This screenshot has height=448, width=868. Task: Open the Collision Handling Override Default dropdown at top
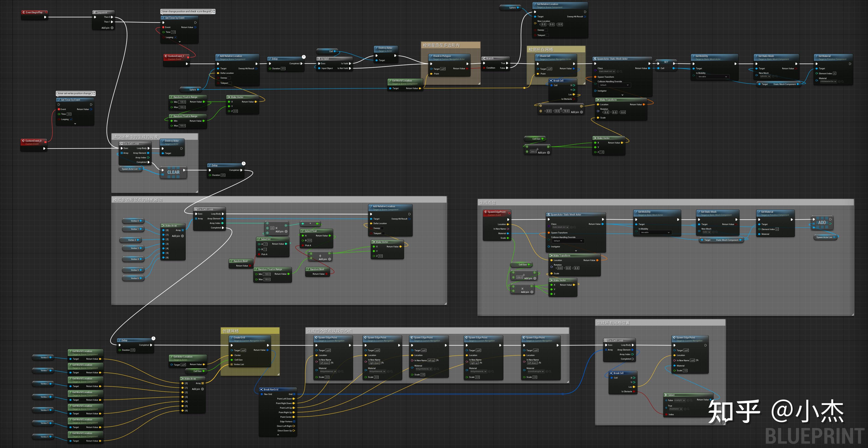point(615,85)
